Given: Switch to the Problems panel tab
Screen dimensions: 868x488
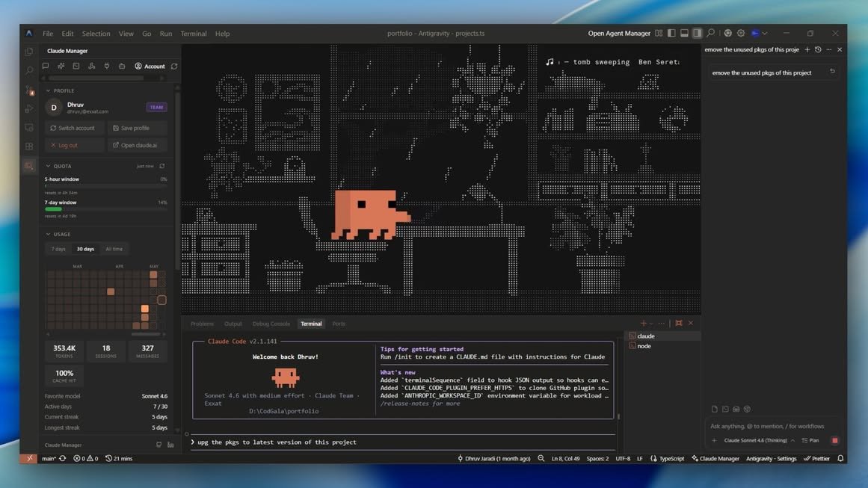Looking at the screenshot, I should click(x=202, y=324).
